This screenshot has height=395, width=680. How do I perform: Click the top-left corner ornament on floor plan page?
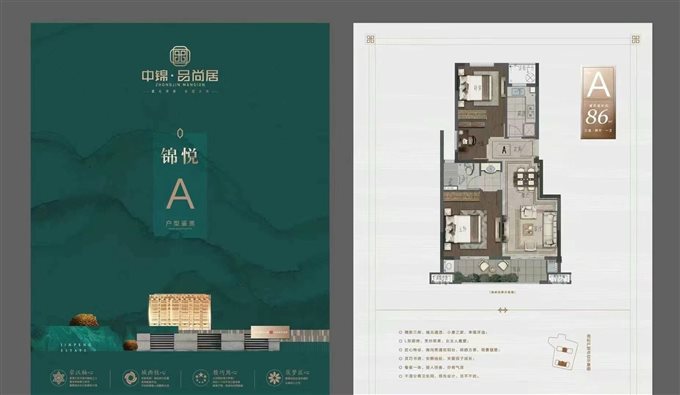370,39
